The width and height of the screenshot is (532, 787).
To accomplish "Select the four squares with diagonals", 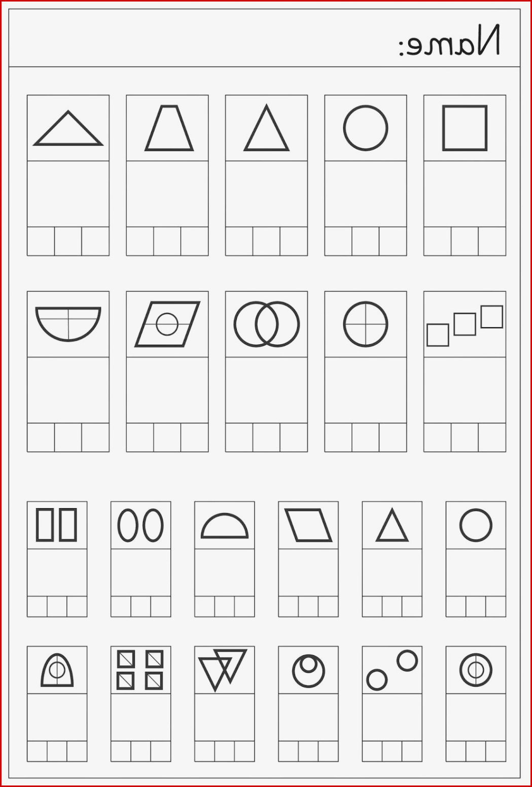I will (x=140, y=670).
